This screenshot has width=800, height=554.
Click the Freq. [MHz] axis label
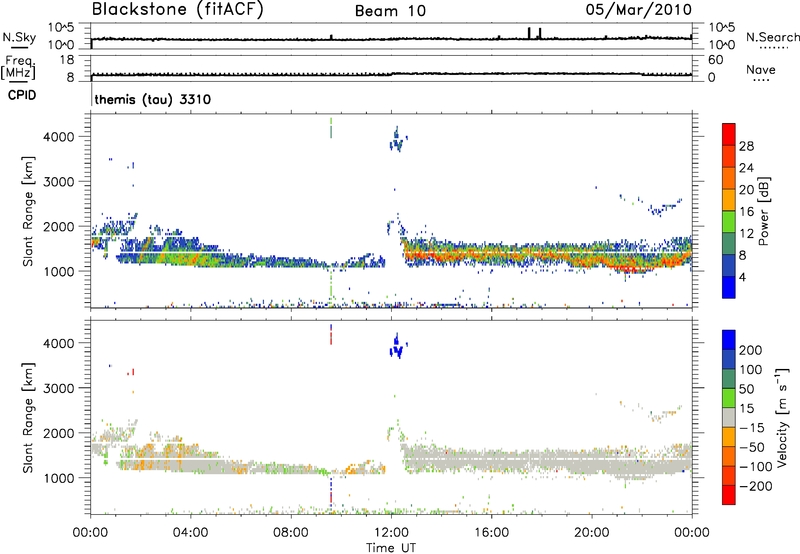click(17, 68)
